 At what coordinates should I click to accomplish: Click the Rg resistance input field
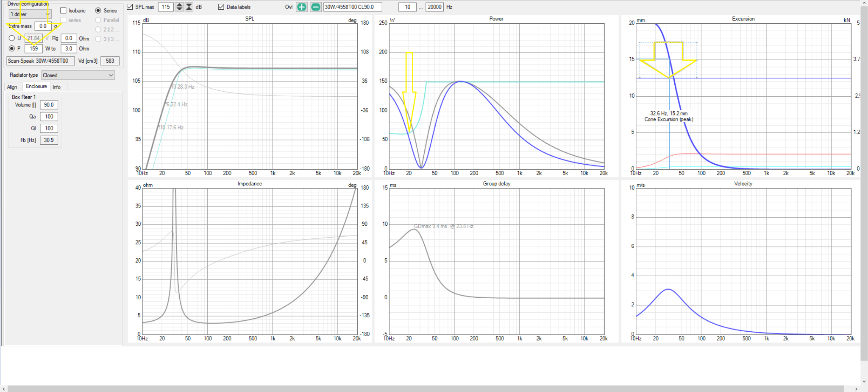[69, 38]
